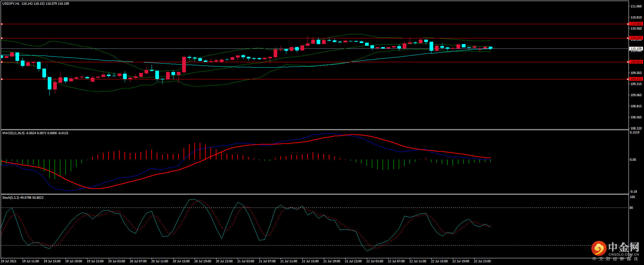Click the red 109.804 price label
Image resolution: width=644 pixels, height=265 pixels.
[636, 62]
